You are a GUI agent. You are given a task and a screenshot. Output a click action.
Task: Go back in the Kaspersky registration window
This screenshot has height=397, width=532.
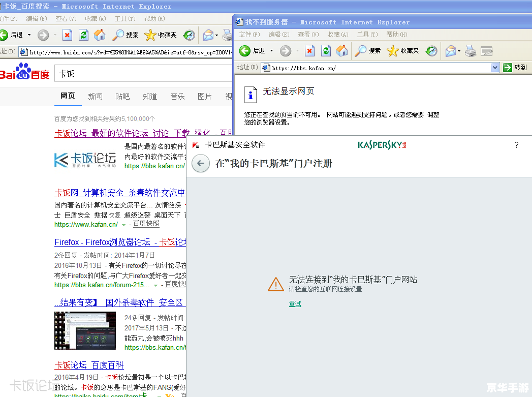coord(201,164)
